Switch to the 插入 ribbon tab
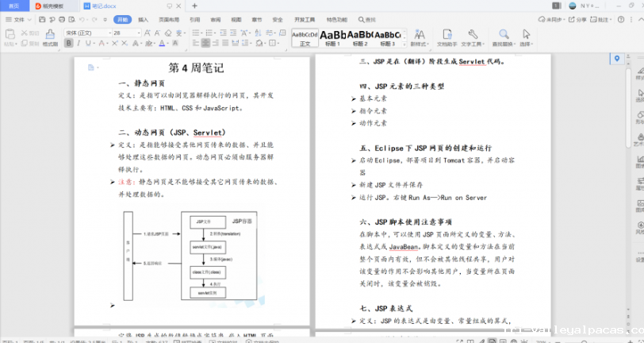Viewport: 644px width, 343px height. (x=143, y=19)
